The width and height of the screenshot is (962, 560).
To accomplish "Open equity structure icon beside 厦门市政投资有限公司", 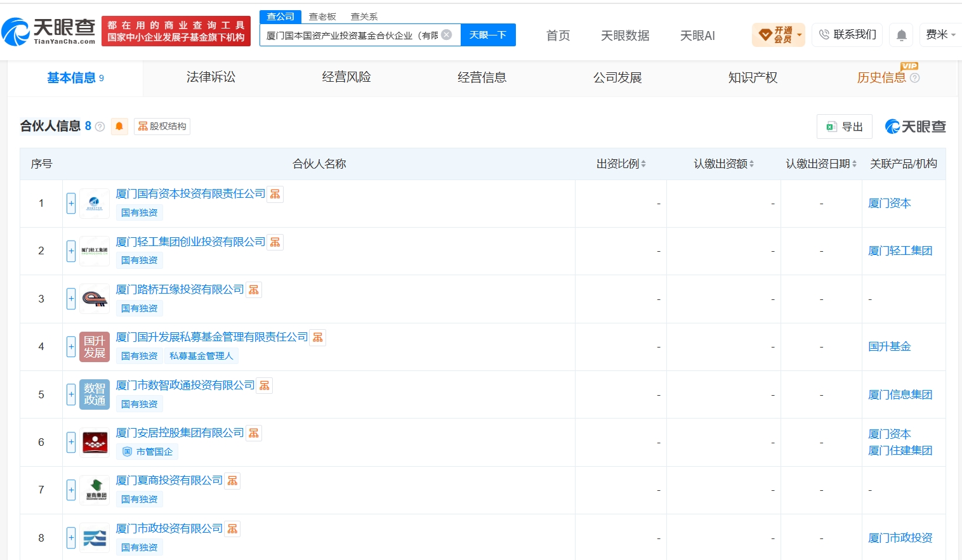I will point(232,529).
